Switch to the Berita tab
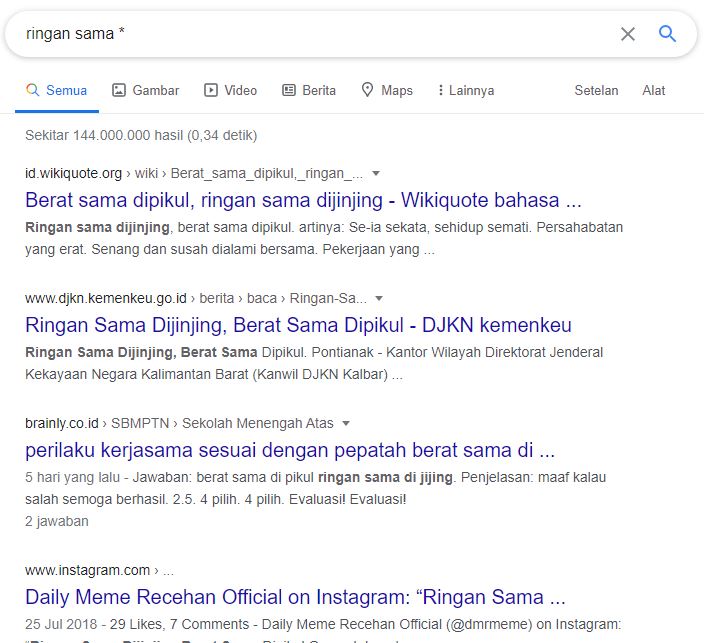The height and width of the screenshot is (643, 704). pos(309,90)
